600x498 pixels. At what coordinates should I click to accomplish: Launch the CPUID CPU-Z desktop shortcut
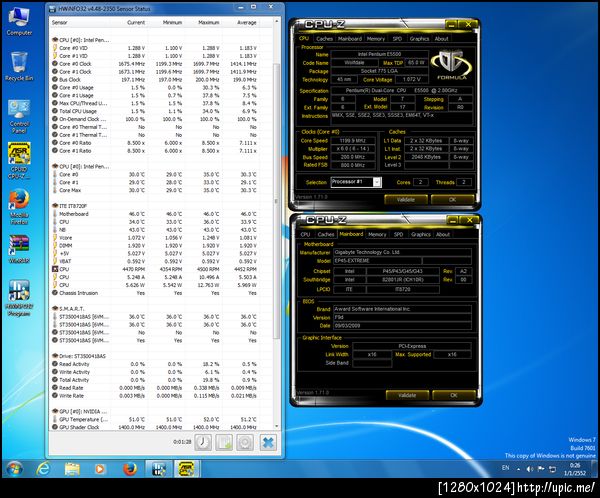click(19, 161)
